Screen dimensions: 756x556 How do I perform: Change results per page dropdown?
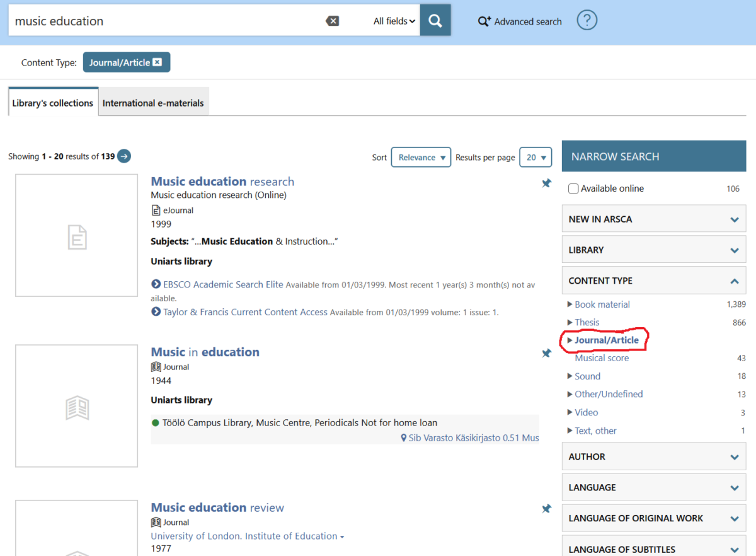(x=535, y=158)
